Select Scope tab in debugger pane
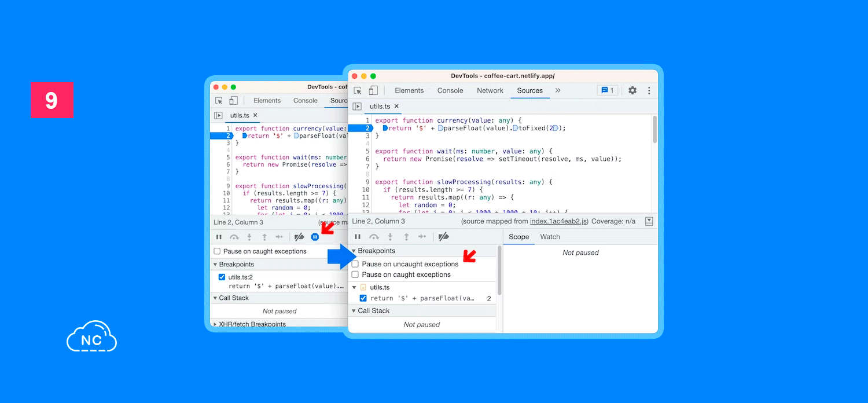The image size is (868, 403). [518, 237]
